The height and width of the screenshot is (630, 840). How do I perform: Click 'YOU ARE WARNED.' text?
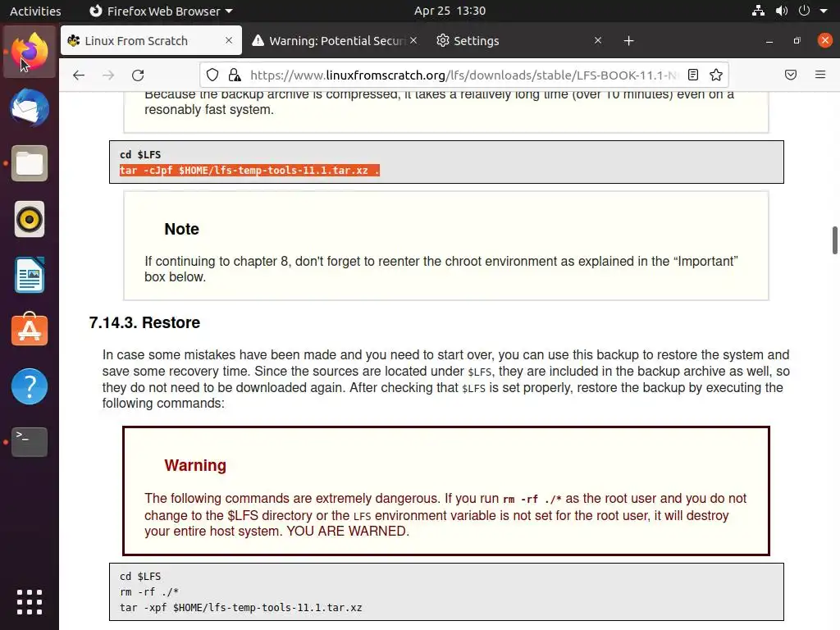(348, 531)
